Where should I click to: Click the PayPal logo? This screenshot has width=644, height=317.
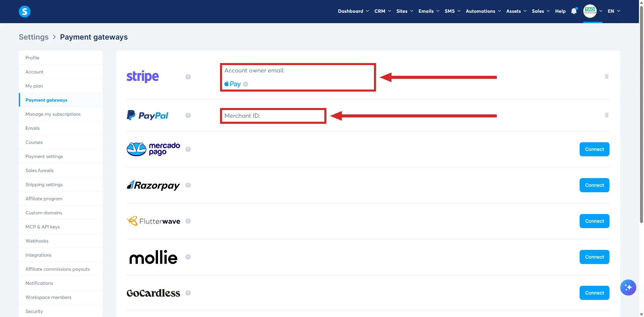147,115
